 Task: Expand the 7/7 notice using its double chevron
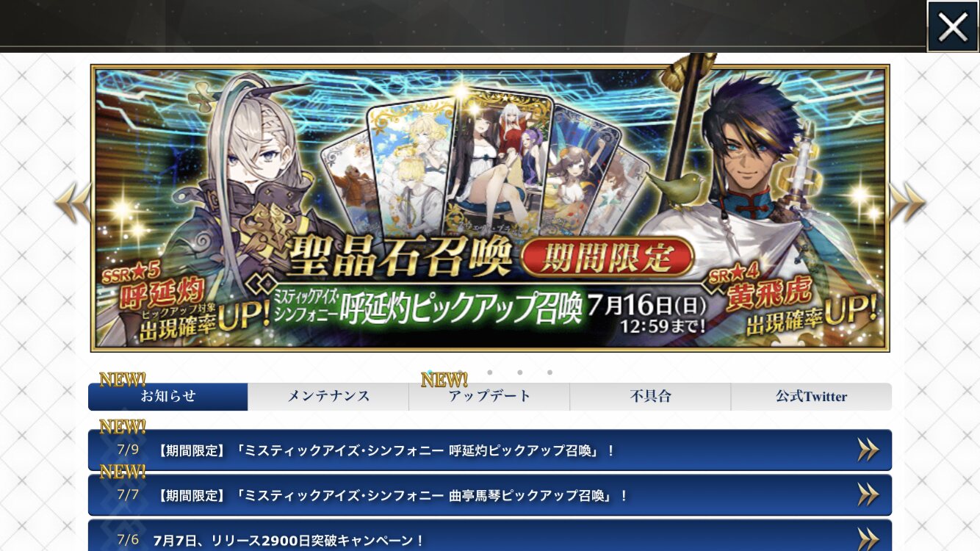point(868,495)
